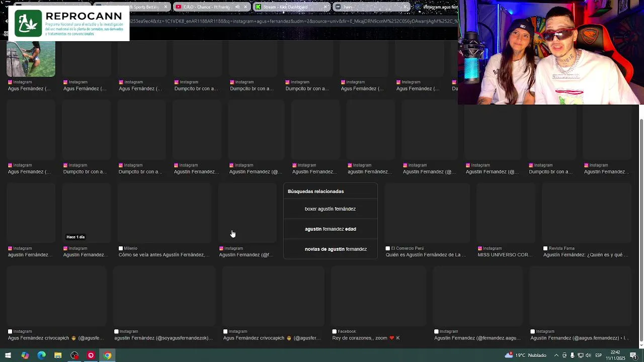Viewport: 644px width, 362px height.
Task: Click the Hace 1 día image badge
Action: coord(75,237)
